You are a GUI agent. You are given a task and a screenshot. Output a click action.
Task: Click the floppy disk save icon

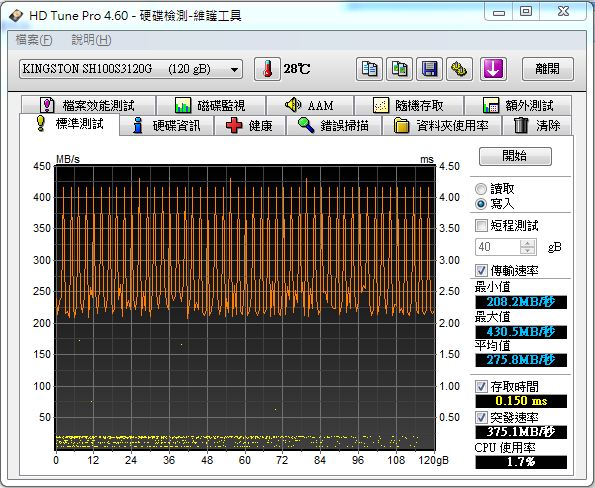pos(429,69)
